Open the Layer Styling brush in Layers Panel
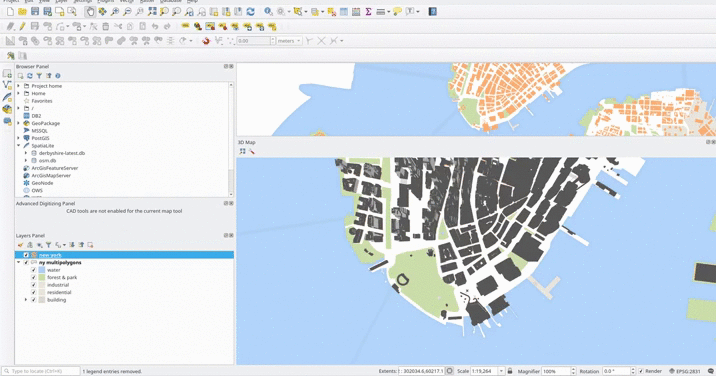This screenshot has width=716, height=376. coord(20,245)
